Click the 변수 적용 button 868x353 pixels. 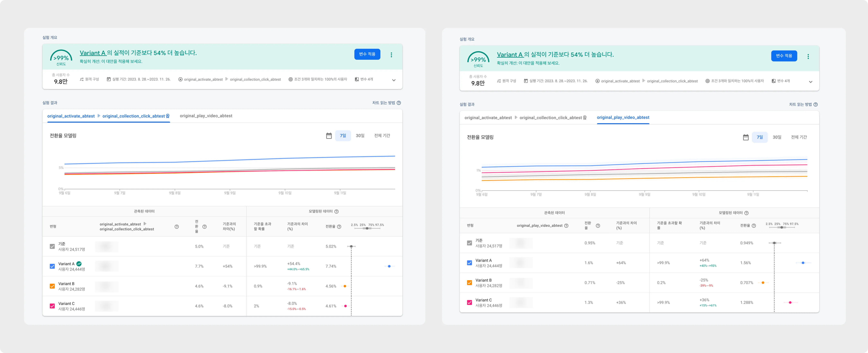(367, 54)
